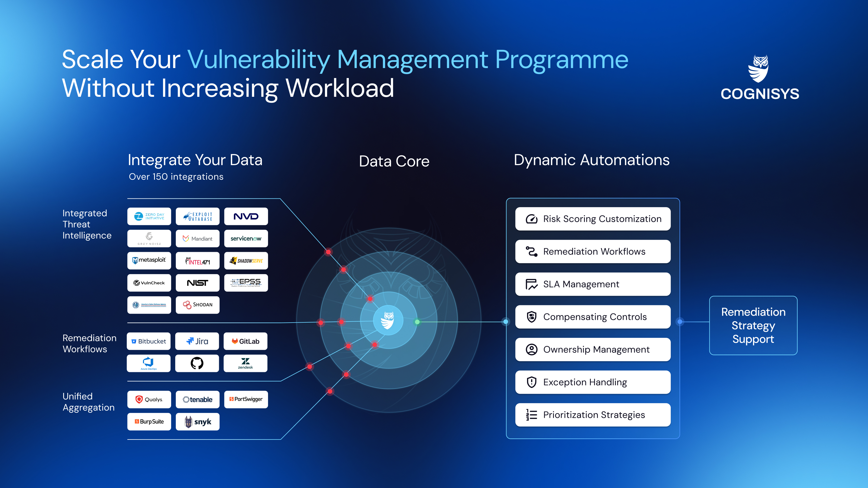Click the Metasploit logo tile
Screen dimensions: 868x488
pyautogui.click(x=149, y=260)
